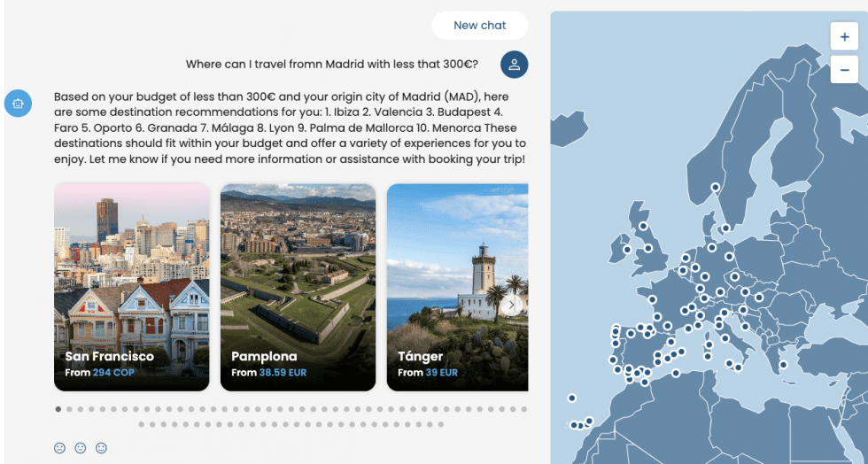
Task: Select the first active carousel dot
Action: [58, 409]
